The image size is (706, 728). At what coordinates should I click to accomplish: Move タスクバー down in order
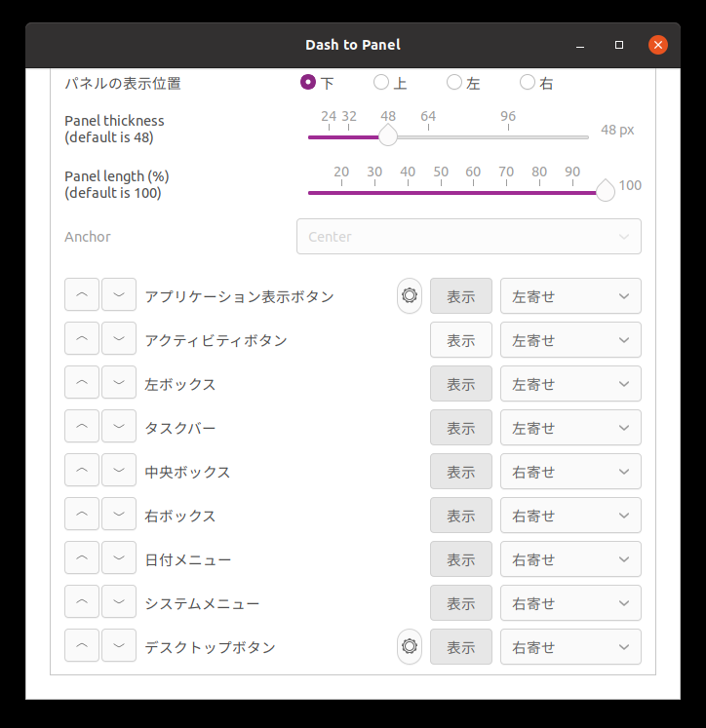pyautogui.click(x=119, y=426)
